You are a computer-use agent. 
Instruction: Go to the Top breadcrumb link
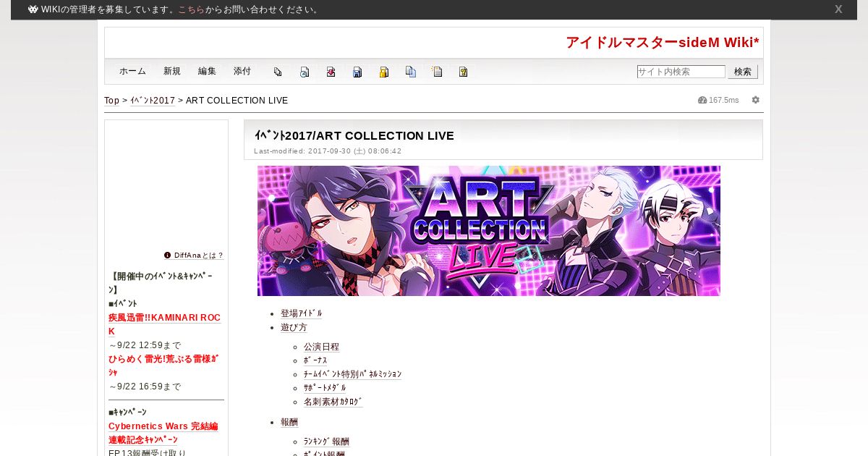click(x=111, y=101)
